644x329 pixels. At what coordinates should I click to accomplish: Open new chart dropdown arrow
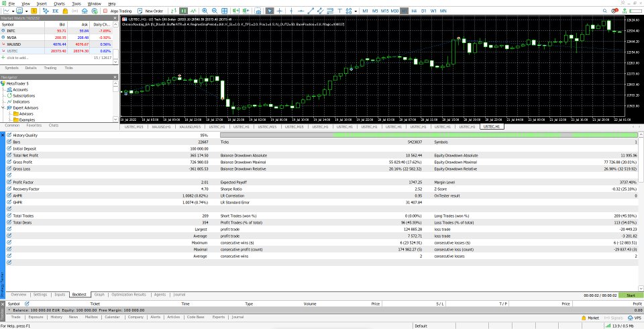pyautogui.click(x=13, y=11)
